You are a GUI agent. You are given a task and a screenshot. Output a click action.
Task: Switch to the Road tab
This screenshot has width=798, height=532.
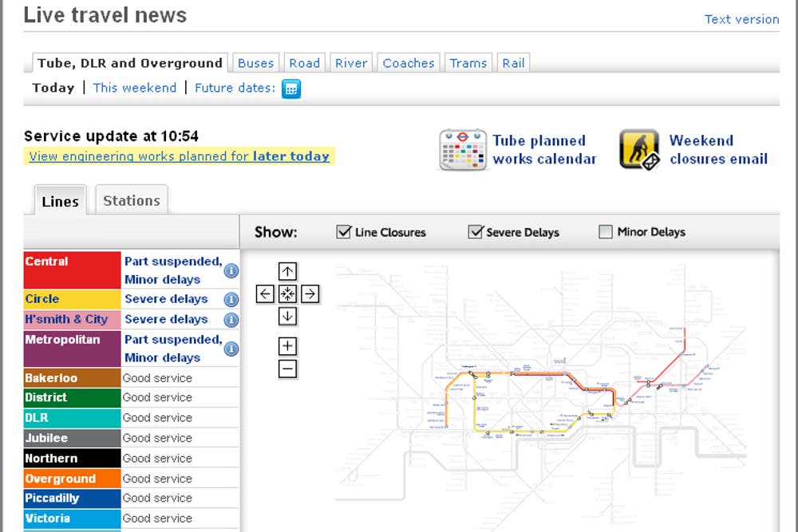pyautogui.click(x=305, y=63)
